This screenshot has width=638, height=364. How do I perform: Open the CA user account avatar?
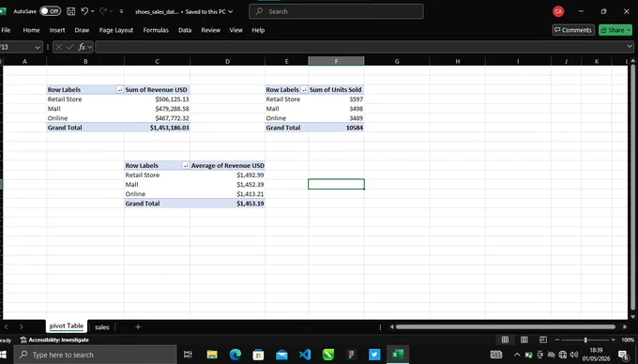pyautogui.click(x=558, y=11)
